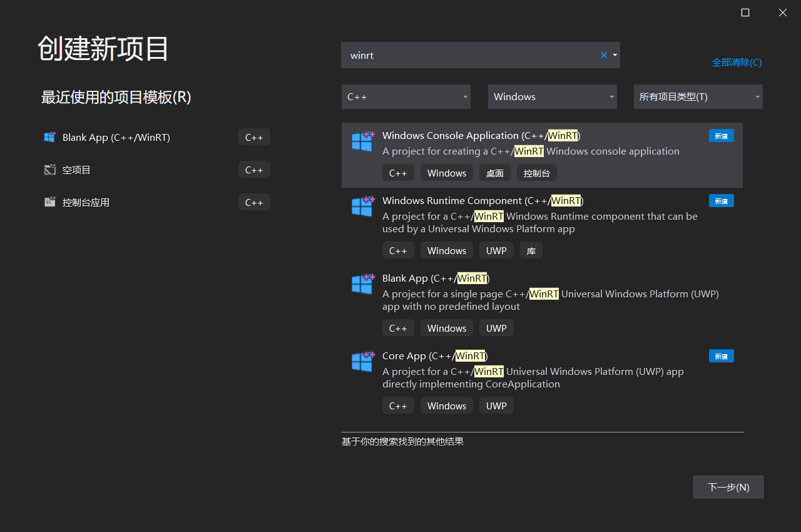Click the Blank App icon in recent templates
This screenshot has width=801, height=532.
point(49,137)
